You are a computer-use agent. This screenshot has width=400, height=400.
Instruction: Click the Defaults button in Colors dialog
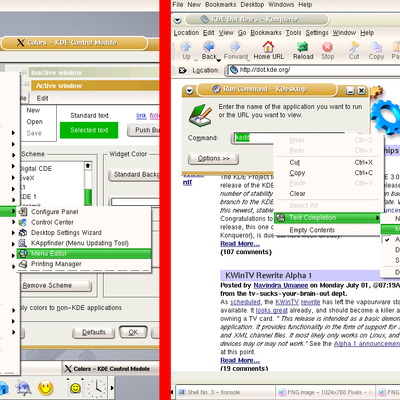coord(94,332)
